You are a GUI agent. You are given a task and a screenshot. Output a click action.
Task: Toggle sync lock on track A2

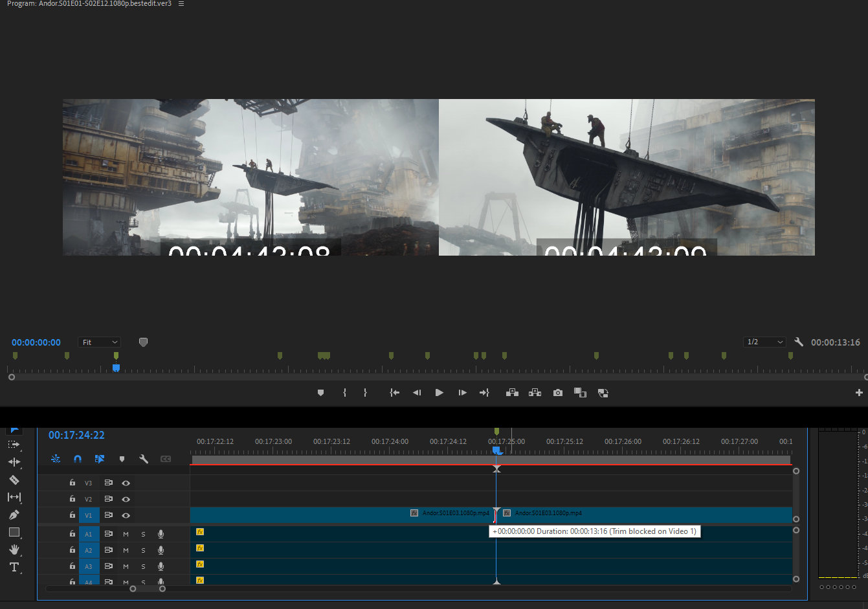108,550
